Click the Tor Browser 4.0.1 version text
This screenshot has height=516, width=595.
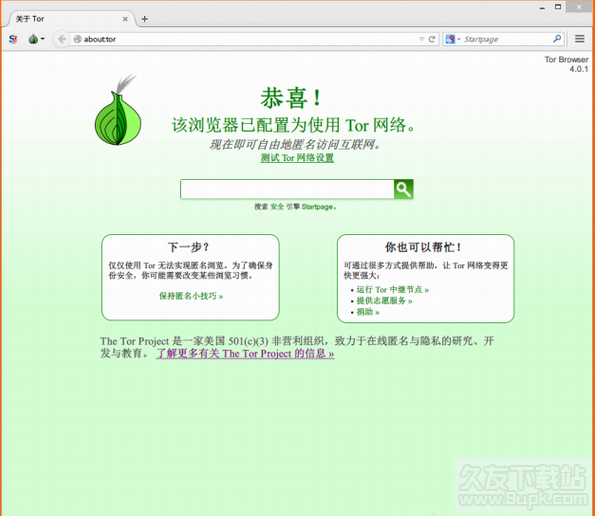click(x=566, y=64)
